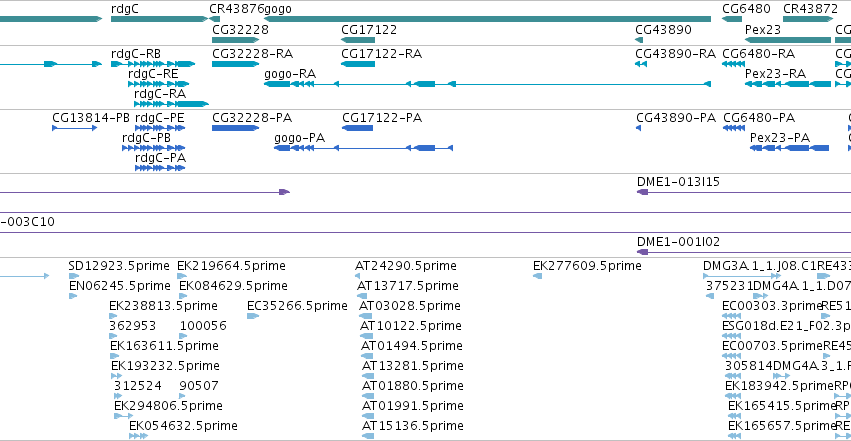
Task: Select the SD12923.5prime EST glyph
Action: tap(74, 276)
